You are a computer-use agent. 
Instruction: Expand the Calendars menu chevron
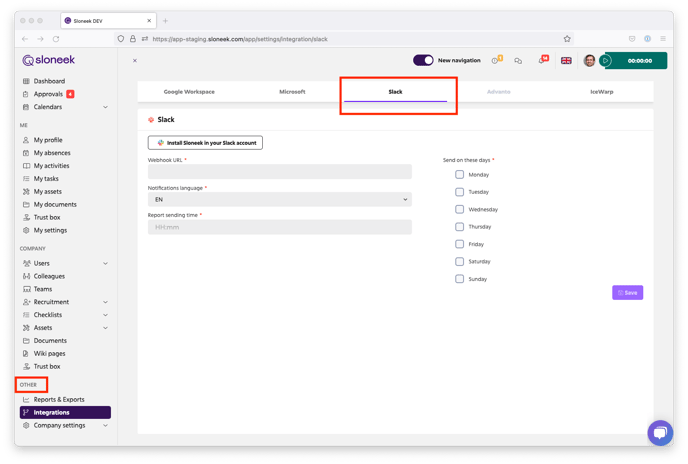(105, 107)
